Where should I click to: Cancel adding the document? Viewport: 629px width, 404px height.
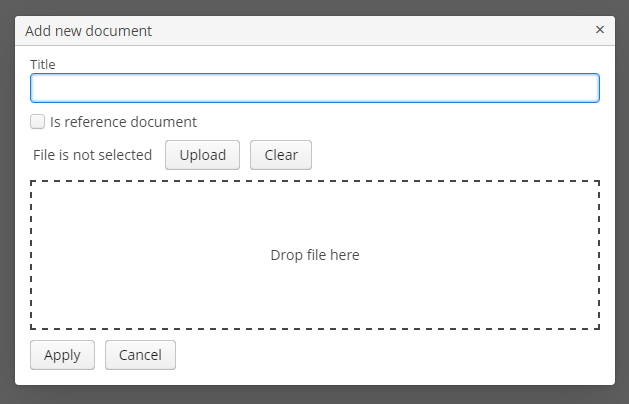(140, 355)
